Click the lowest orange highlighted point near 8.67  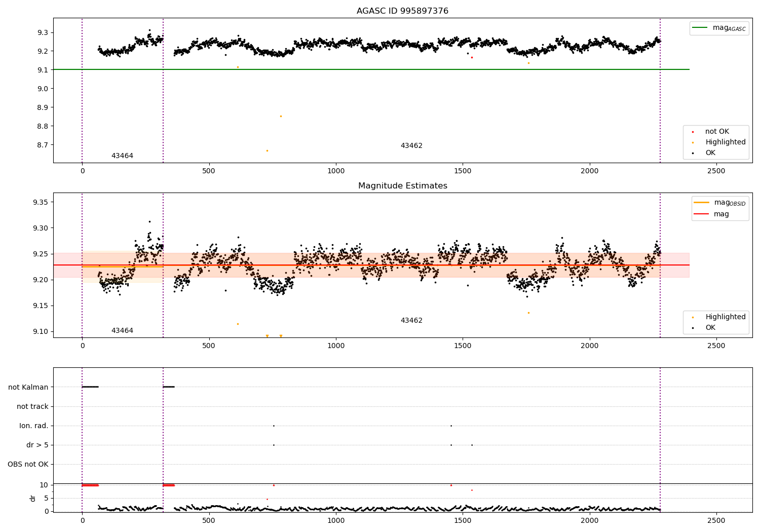tap(267, 150)
